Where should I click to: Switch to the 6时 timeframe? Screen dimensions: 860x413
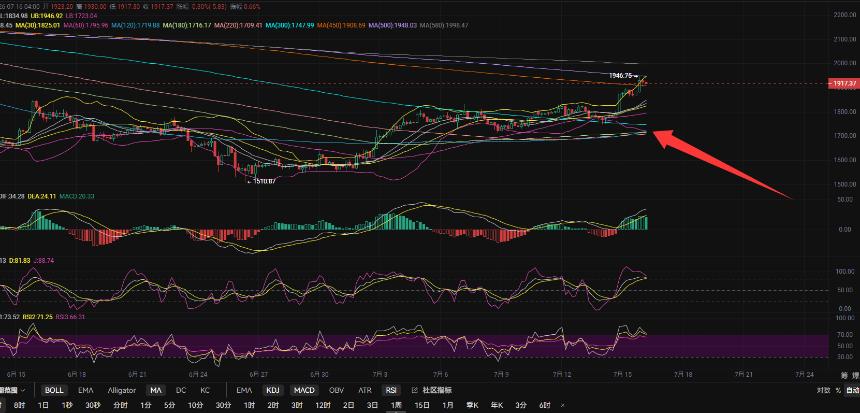pyautogui.click(x=545, y=405)
